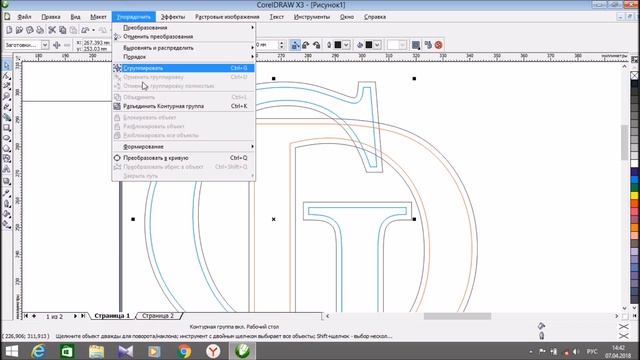Choose Преобразовать в кривую
The width and height of the screenshot is (640, 360).
pyautogui.click(x=183, y=158)
